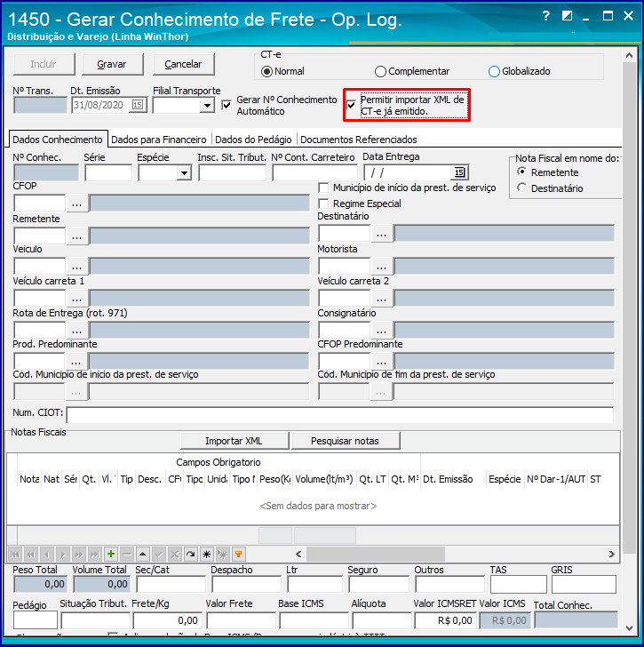Expand the Espécie dropdown

pos(184,173)
